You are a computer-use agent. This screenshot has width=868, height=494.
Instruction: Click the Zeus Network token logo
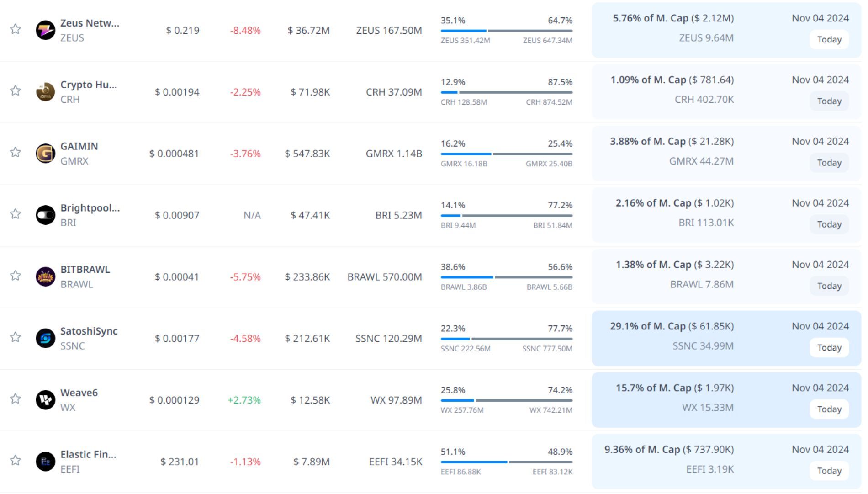click(45, 30)
